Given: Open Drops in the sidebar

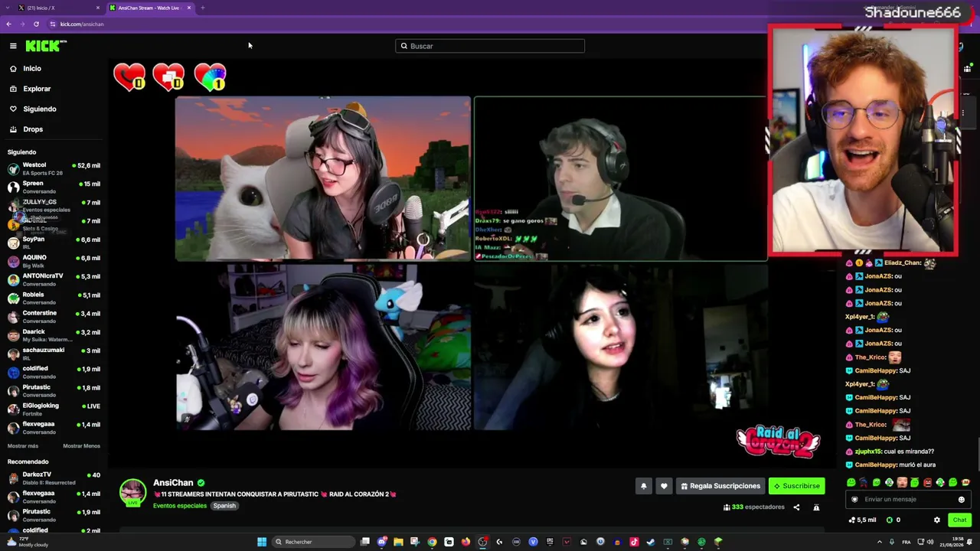Looking at the screenshot, I should (26, 129).
